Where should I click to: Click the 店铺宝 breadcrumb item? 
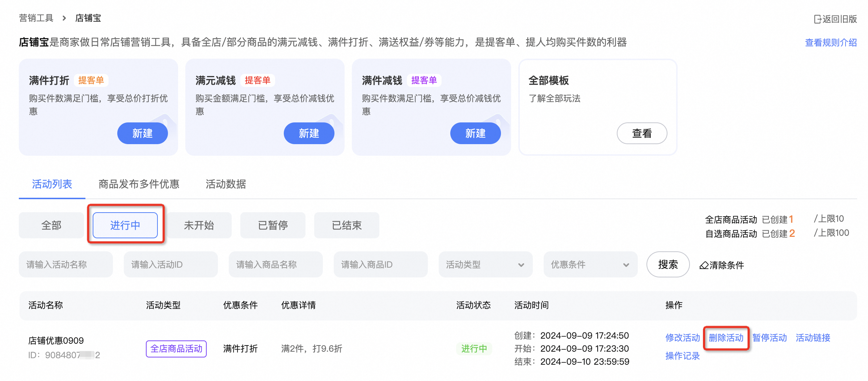pos(88,18)
